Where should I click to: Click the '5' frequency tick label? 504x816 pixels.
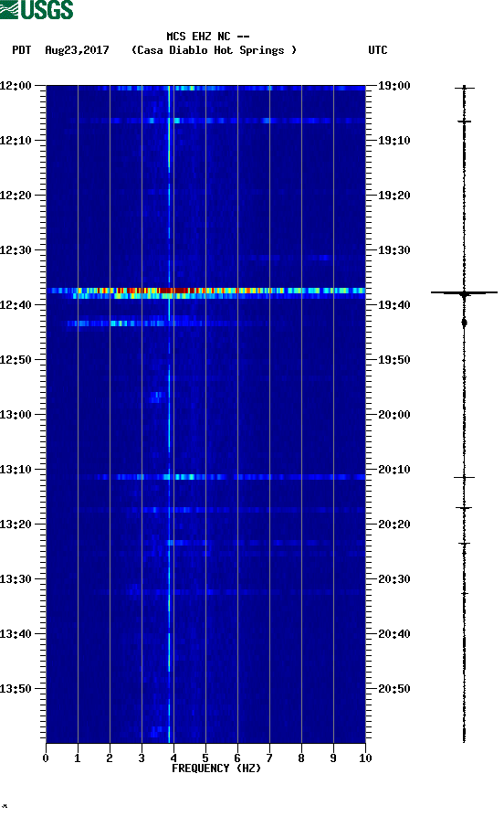point(205,758)
